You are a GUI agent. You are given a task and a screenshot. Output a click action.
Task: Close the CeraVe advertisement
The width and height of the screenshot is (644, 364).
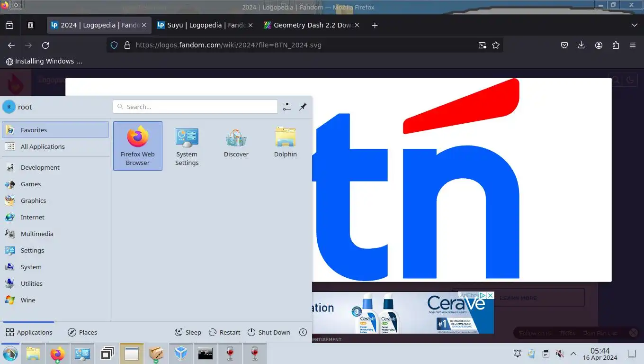(490, 295)
